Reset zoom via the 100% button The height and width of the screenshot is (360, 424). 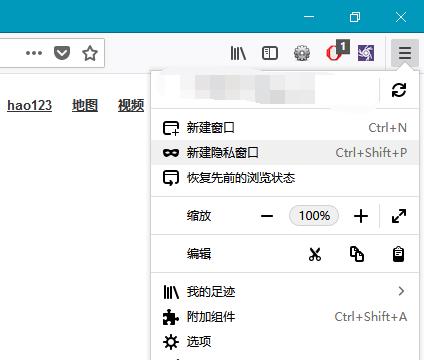click(x=314, y=216)
